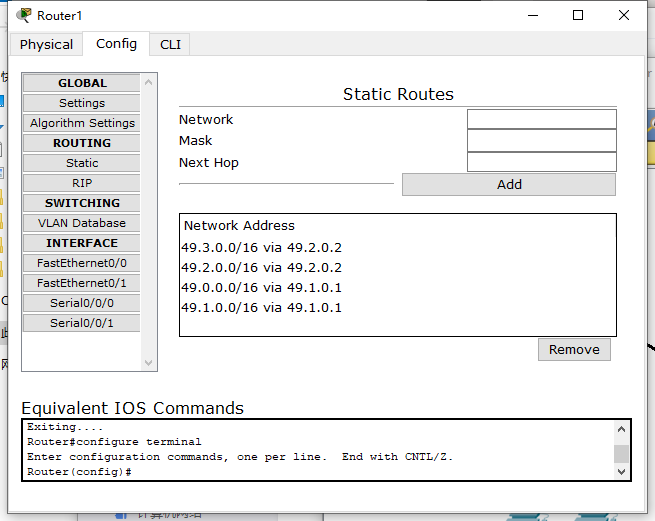
Task: Focus the Mask input field
Action: pyautogui.click(x=542, y=141)
